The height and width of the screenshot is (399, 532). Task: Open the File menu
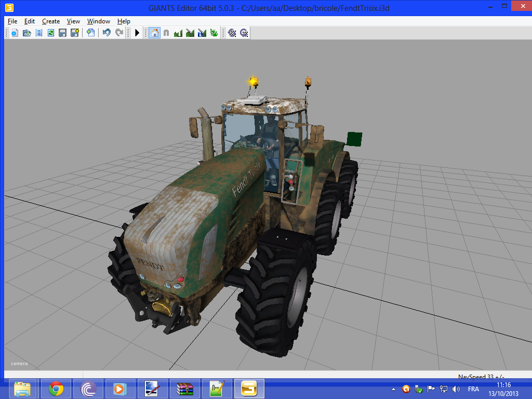(x=12, y=21)
